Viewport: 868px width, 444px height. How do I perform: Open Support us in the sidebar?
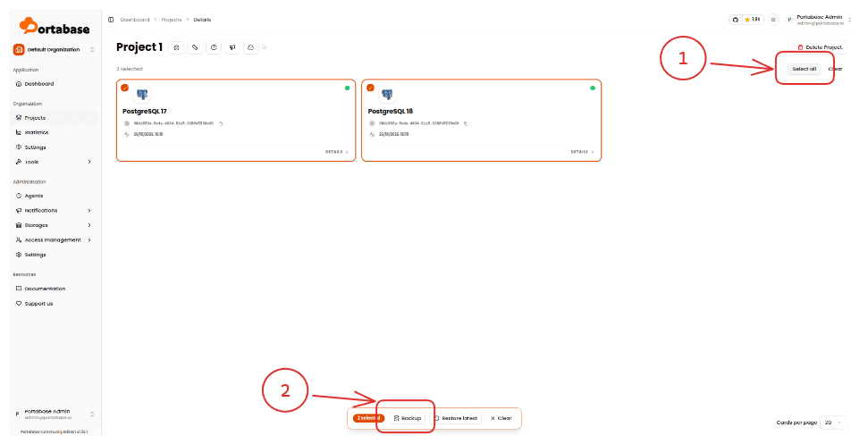click(54, 304)
